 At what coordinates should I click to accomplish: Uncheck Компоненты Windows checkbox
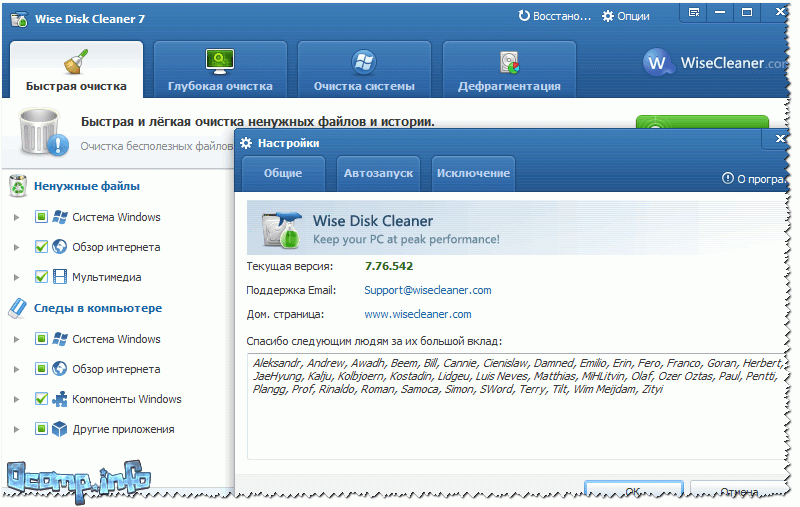41,399
